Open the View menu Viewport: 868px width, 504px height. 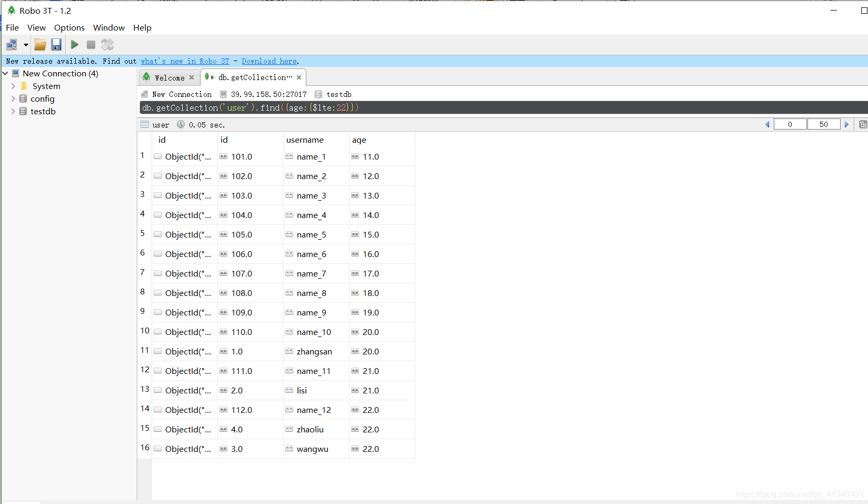pyautogui.click(x=36, y=27)
